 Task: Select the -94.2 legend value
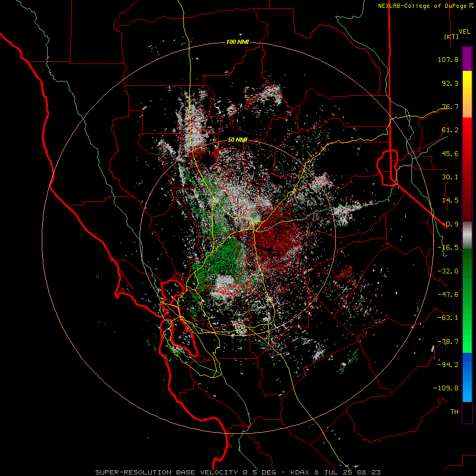tap(448, 365)
